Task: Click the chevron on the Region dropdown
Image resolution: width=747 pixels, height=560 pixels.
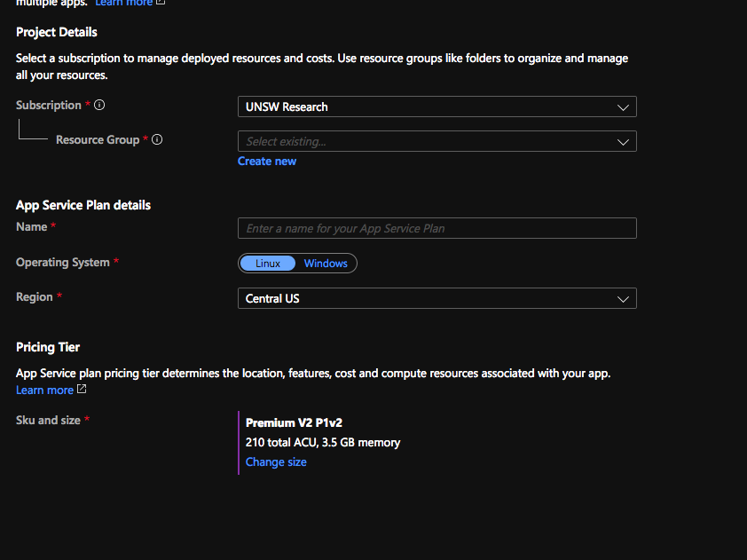Action: pyautogui.click(x=623, y=298)
